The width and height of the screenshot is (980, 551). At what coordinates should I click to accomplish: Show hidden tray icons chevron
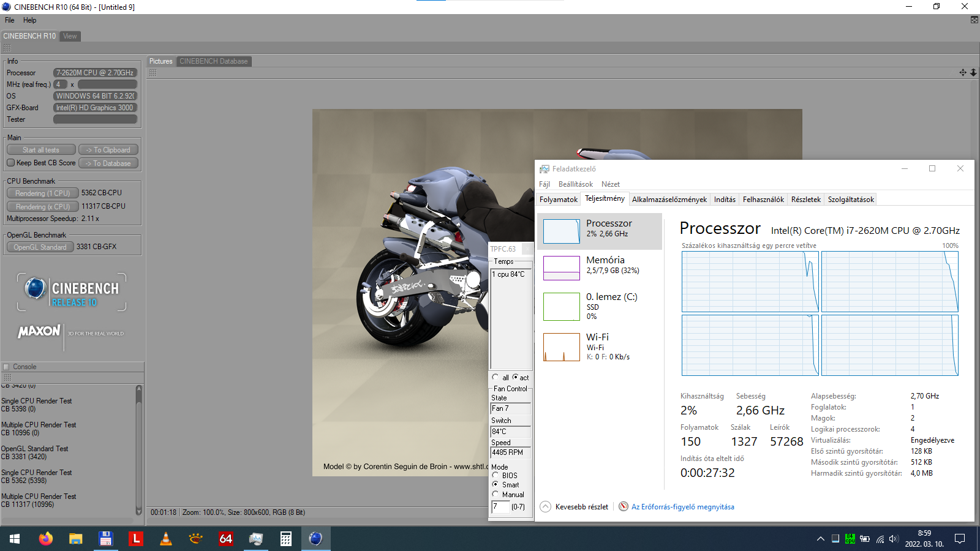click(x=821, y=539)
